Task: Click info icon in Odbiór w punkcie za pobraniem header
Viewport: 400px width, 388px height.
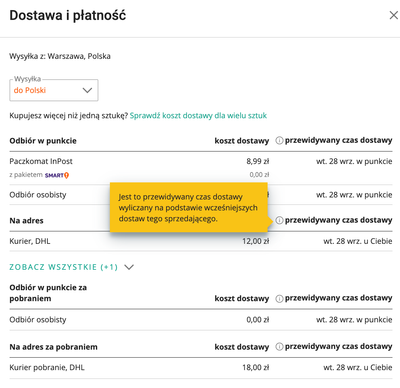Action: 279,298
